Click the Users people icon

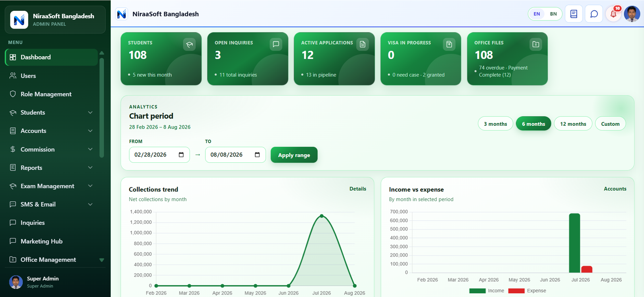[x=13, y=76]
